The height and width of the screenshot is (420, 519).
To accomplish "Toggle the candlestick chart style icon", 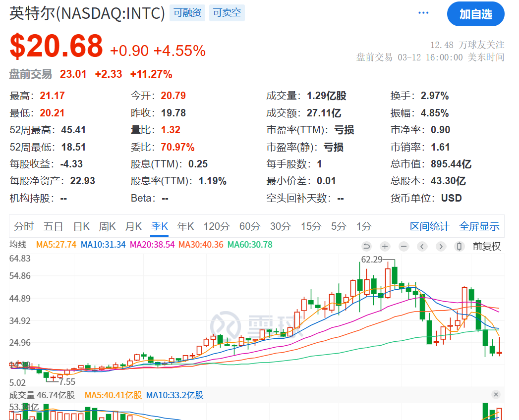I will click(x=459, y=246).
